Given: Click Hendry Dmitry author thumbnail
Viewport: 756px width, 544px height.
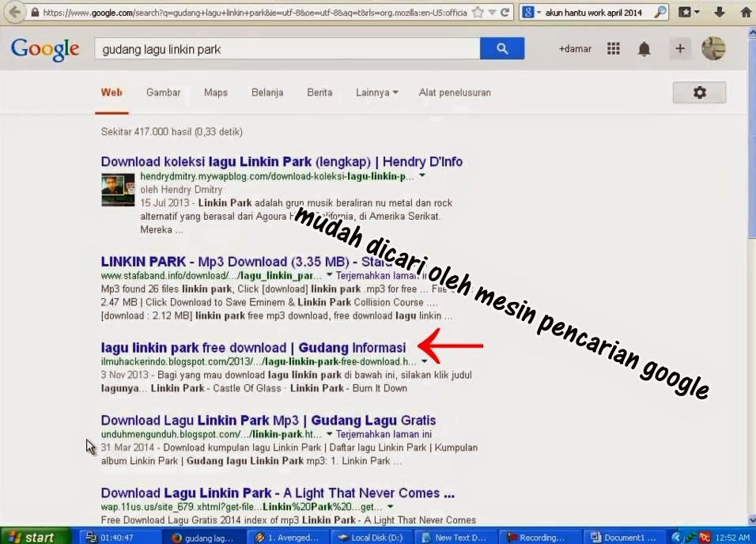Looking at the screenshot, I should [x=118, y=190].
